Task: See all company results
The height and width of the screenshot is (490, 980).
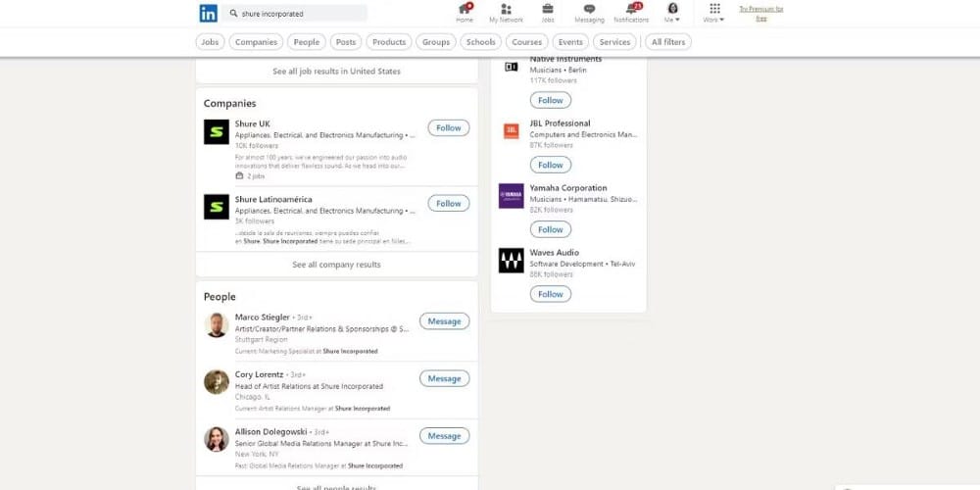Action: [x=336, y=265]
